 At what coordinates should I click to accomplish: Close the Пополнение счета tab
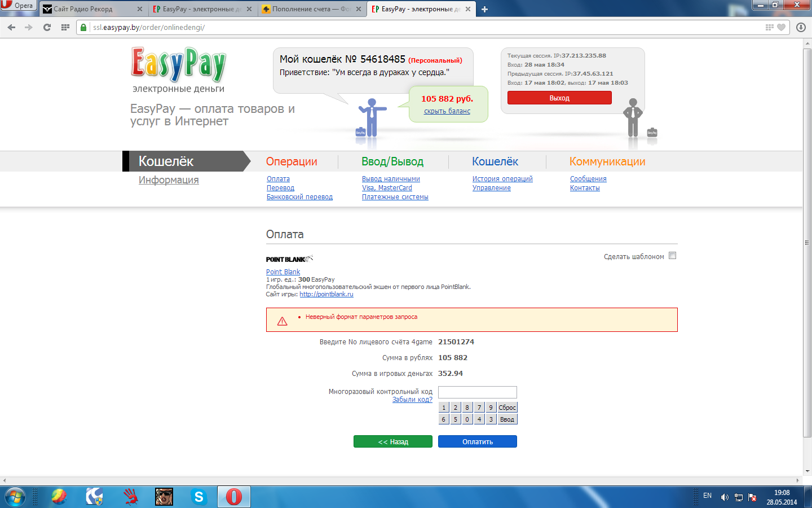(x=359, y=9)
